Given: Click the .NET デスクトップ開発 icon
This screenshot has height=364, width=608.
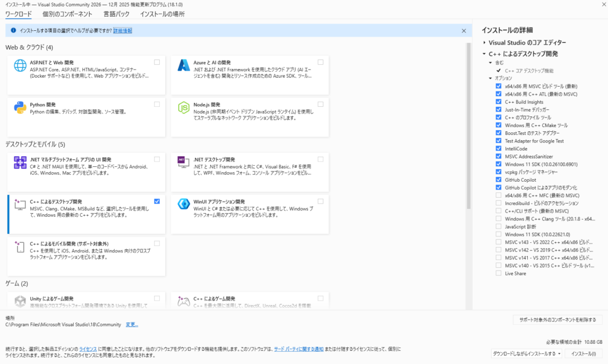Looking at the screenshot, I should (183, 163).
